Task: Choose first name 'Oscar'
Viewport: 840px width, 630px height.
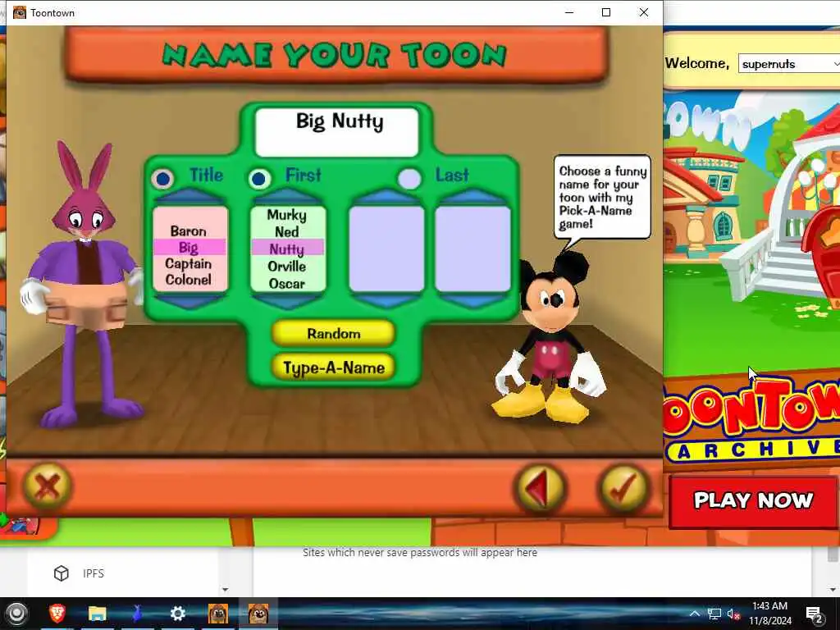Action: point(286,283)
